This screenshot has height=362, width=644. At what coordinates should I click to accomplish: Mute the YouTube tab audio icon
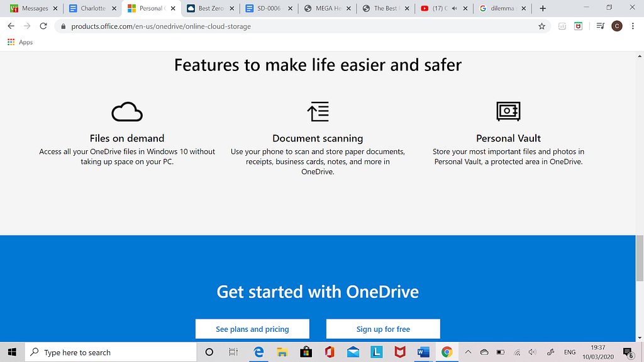tap(454, 8)
